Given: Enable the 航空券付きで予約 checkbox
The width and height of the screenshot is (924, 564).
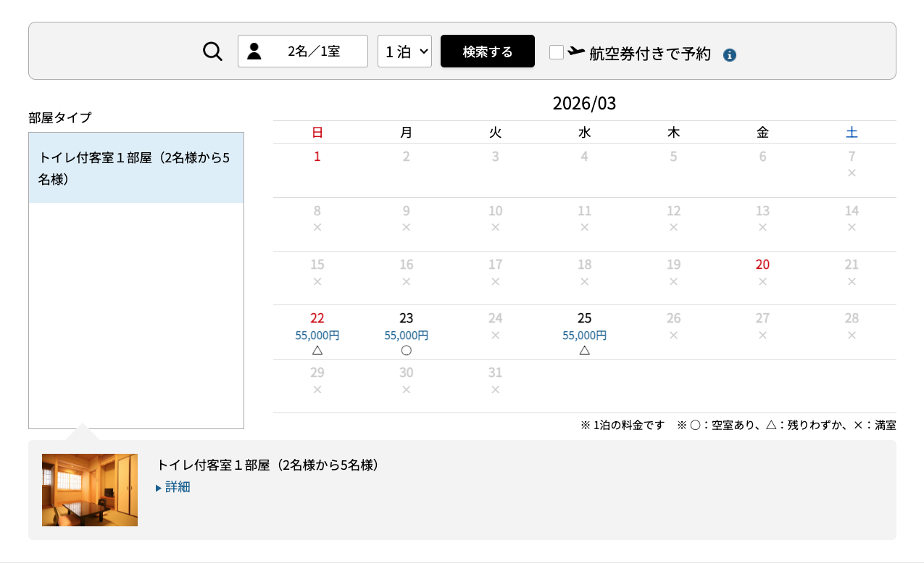Looking at the screenshot, I should pos(556,51).
